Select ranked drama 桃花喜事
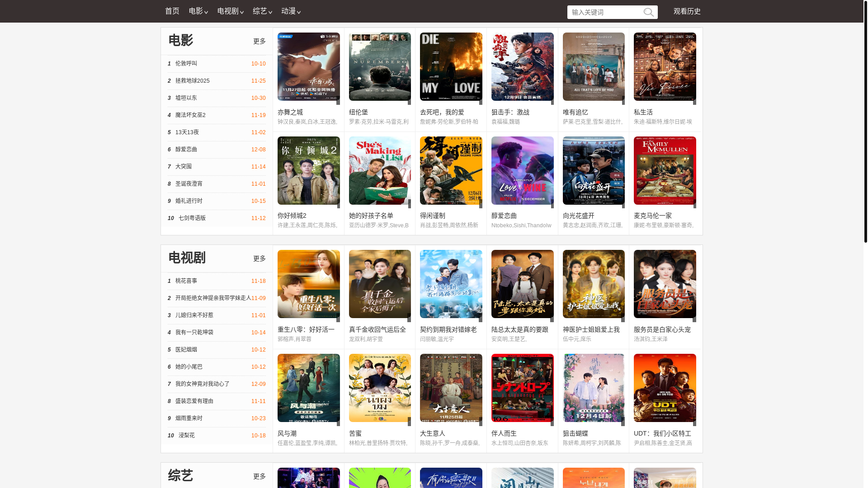 tap(186, 281)
